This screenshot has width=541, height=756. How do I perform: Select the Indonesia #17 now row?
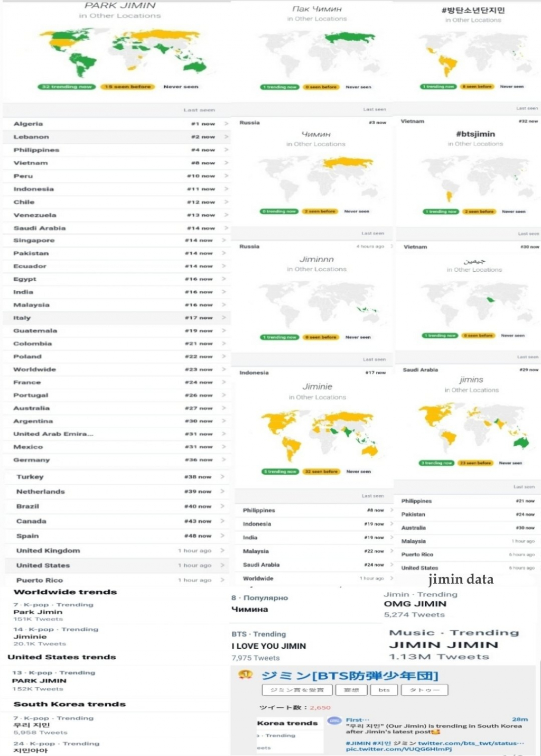pyautogui.click(x=313, y=373)
